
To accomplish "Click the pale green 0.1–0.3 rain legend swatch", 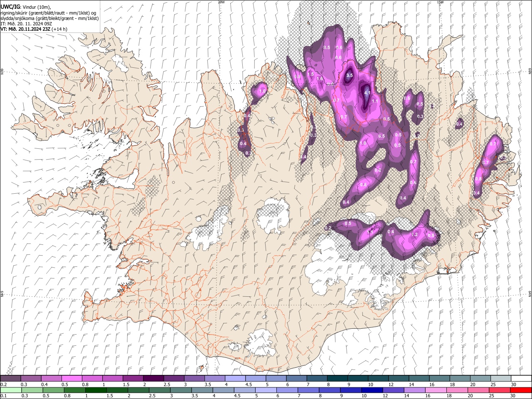I will tap(11, 390).
